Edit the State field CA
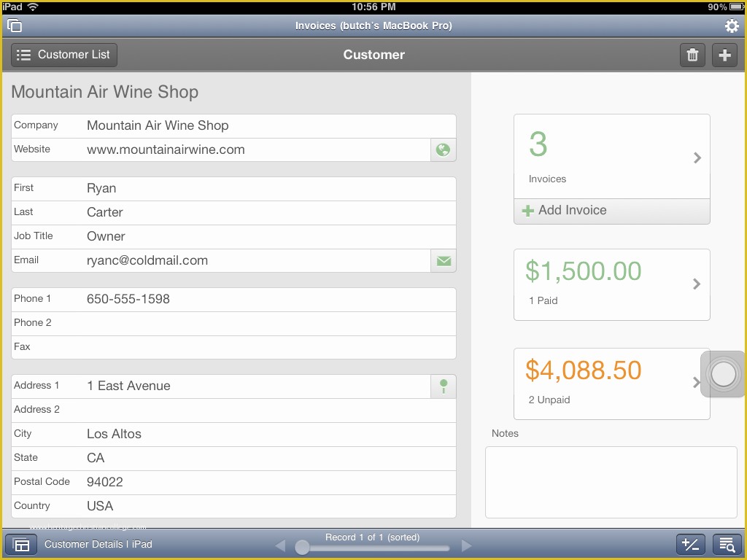747x560 pixels. (x=233, y=459)
